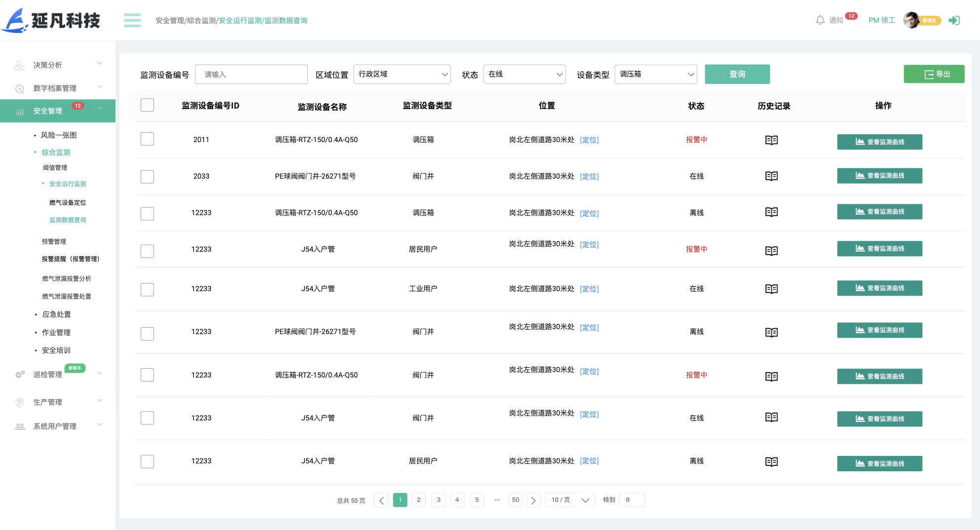Viewport: 980px width, 530px height.
Task: Open 作业管理 in sidebar
Action: [x=56, y=333]
